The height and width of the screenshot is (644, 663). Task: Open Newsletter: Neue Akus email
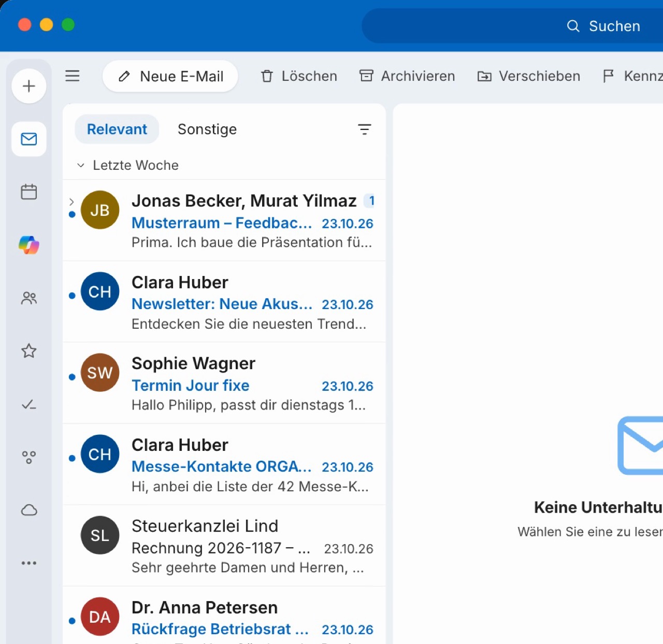coord(224,302)
